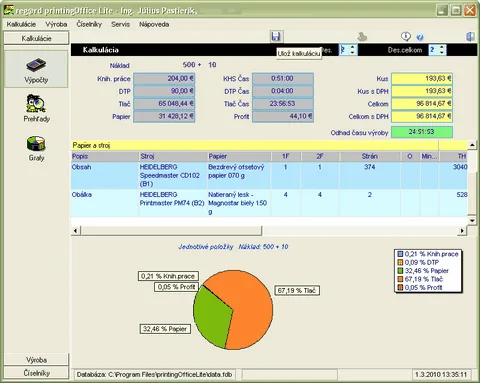Click the exit door icon at top right
The width and height of the screenshot is (480, 383).
pyautogui.click(x=470, y=36)
